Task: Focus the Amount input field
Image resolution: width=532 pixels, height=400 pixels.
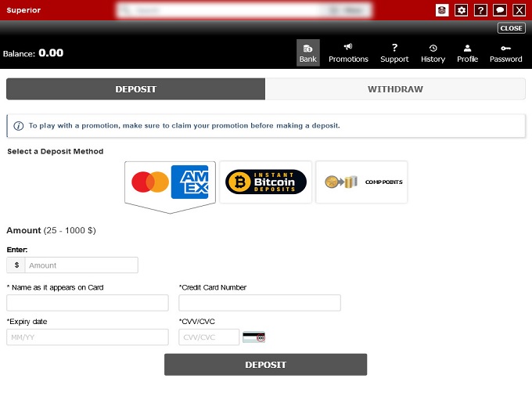Action: (x=81, y=265)
